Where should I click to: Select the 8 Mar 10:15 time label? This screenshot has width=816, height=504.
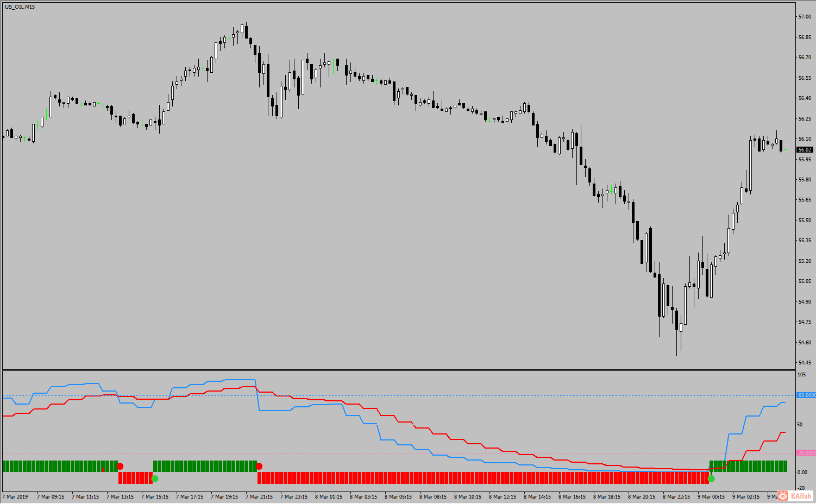[x=468, y=497]
